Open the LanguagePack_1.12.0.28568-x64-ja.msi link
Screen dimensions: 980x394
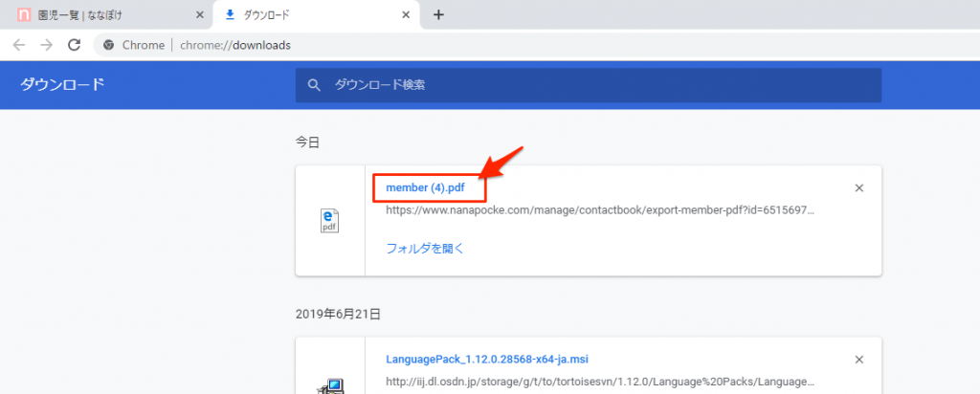486,360
